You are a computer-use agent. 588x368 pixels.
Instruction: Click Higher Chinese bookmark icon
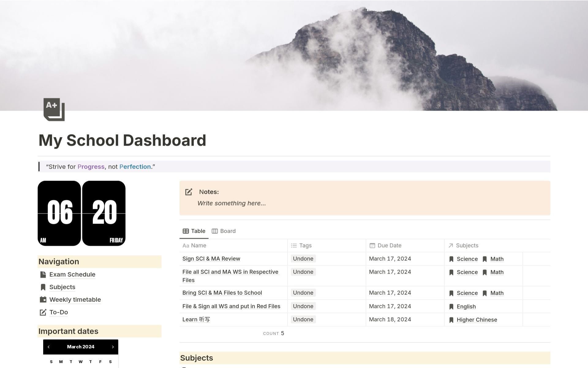tap(451, 320)
